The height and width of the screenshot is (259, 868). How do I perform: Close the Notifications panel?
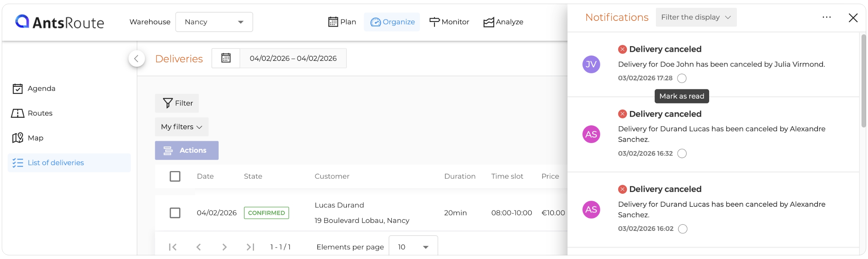point(853,18)
